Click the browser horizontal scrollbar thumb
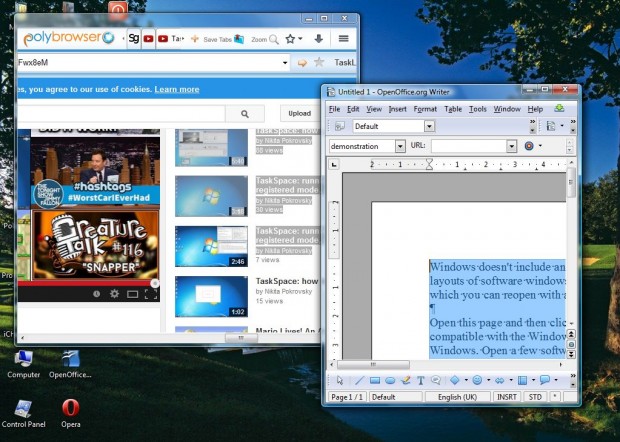The image size is (620, 442). 241,338
